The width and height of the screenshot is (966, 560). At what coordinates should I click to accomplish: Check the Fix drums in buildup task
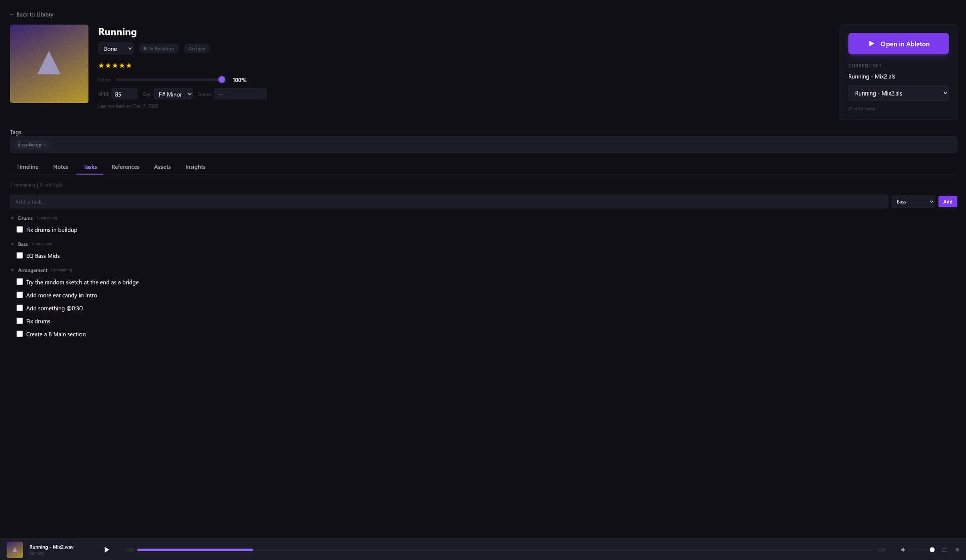(20, 230)
